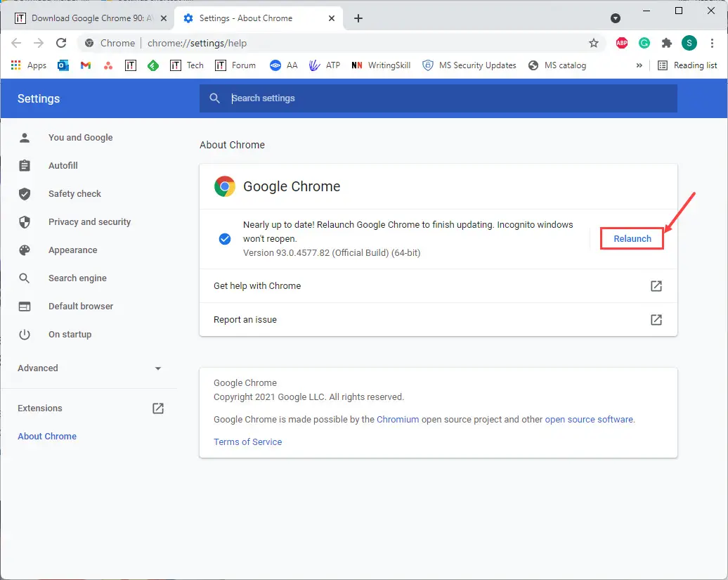Follow the open source software link
Screen dimensions: 728x580
point(589,419)
